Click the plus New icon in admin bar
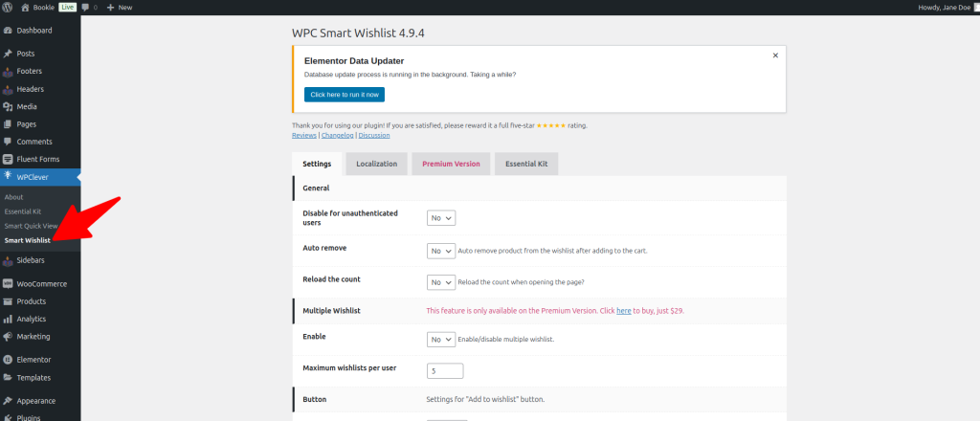The image size is (980, 421). click(x=110, y=8)
